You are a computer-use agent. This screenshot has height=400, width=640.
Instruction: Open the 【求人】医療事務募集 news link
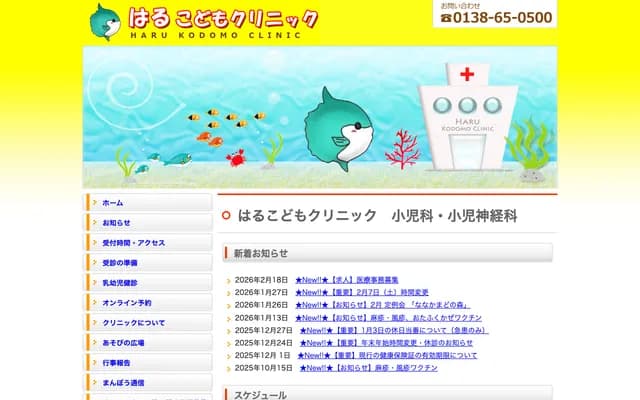347,280
